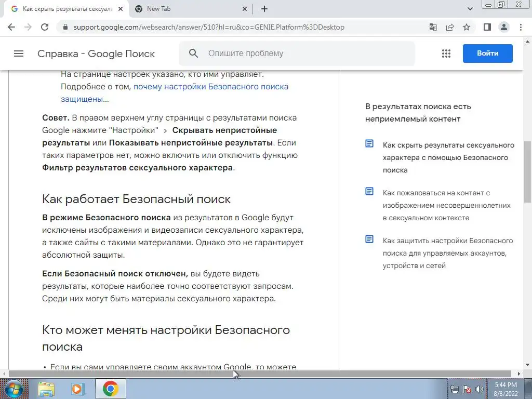Viewport: 532px width, 399px height.
Task: Click the 'Справка - Google Поиск' title
Action: (96, 54)
